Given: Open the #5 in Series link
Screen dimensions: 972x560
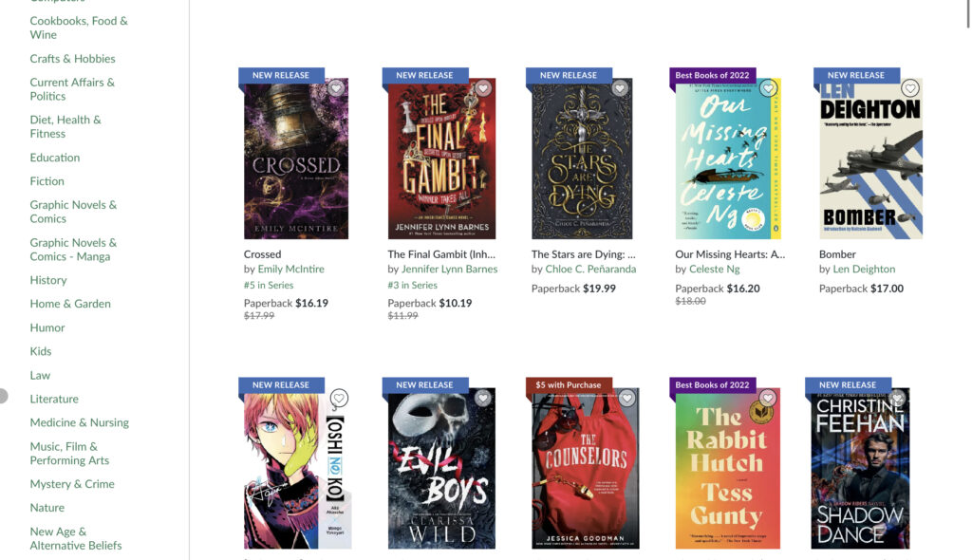Looking at the screenshot, I should pyautogui.click(x=269, y=286).
